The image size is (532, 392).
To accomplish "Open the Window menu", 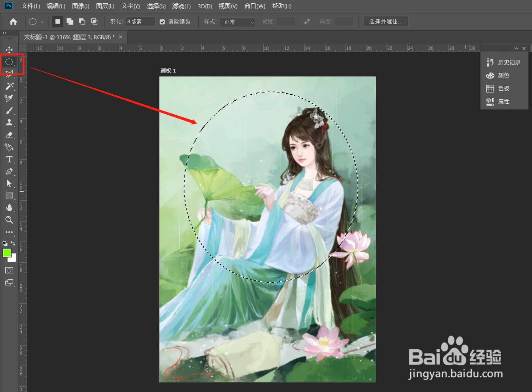I will (255, 6).
